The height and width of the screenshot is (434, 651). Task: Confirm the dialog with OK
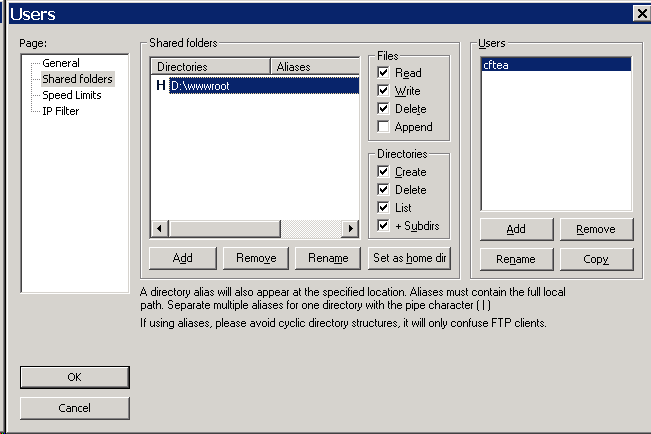[x=75, y=377]
